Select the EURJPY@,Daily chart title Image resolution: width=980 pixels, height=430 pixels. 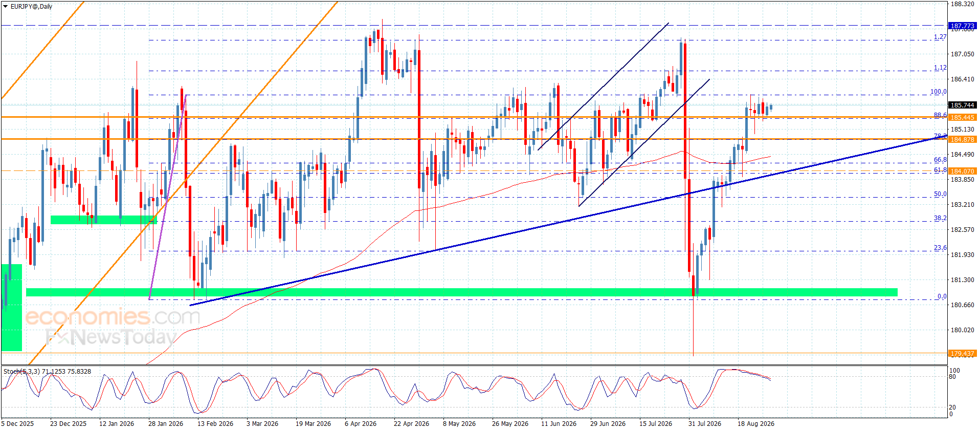click(x=31, y=7)
